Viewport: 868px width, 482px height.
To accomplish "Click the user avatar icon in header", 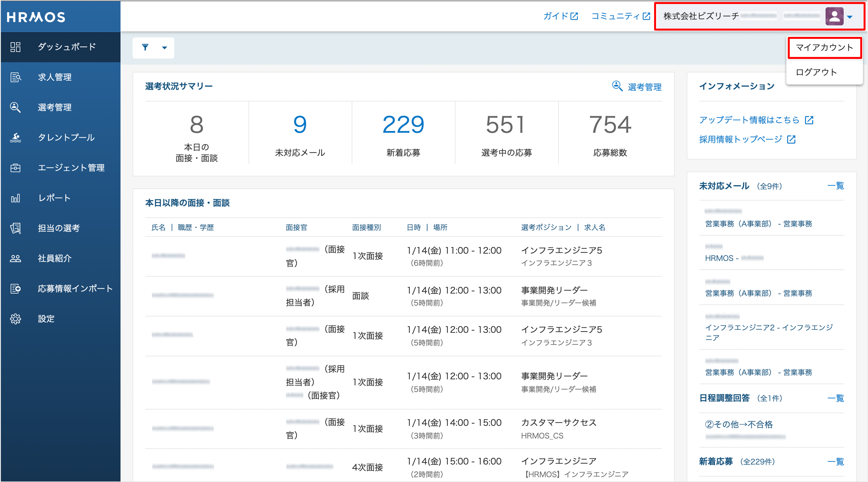I will [835, 16].
